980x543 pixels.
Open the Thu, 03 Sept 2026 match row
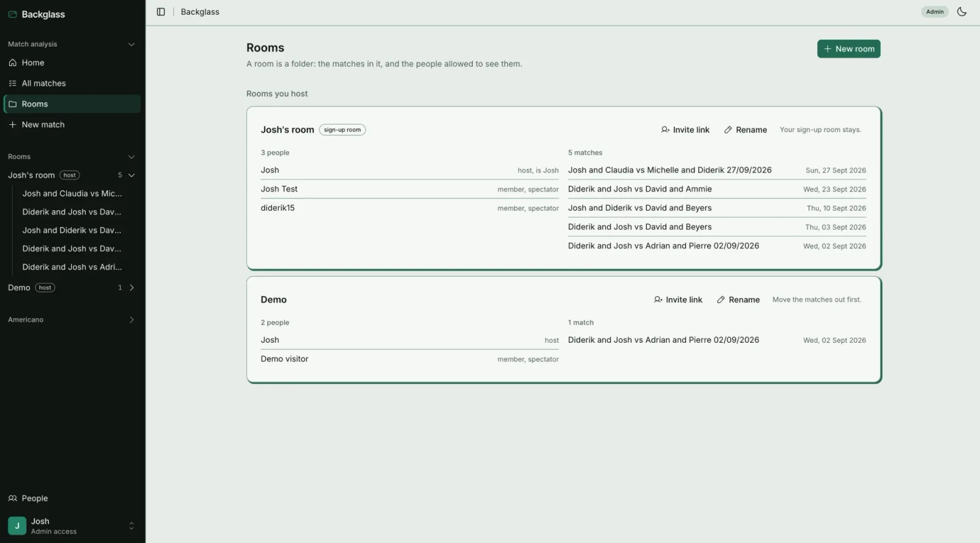pyautogui.click(x=717, y=227)
